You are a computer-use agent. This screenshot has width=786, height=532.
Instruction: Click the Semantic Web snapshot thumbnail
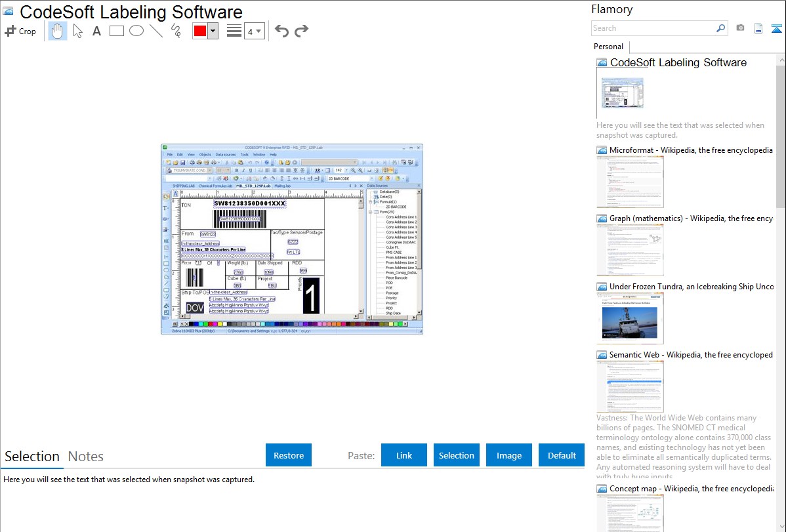[630, 386]
